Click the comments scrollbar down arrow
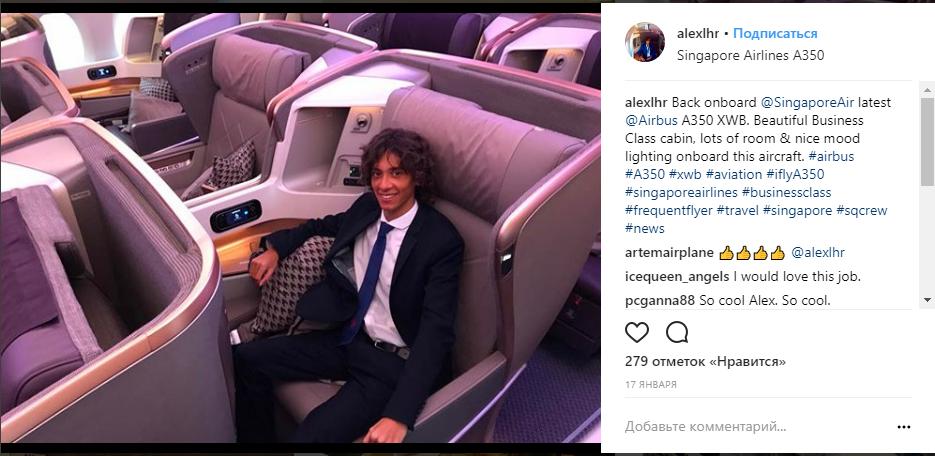Viewport: 935px width, 456px height. click(927, 300)
